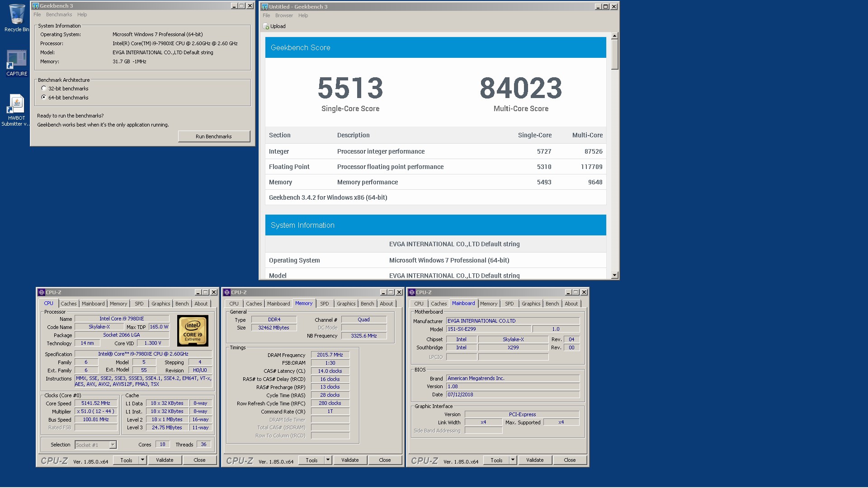Click Close button in Mainboard CPU-Z window
This screenshot has width=868, height=488.
(x=570, y=460)
